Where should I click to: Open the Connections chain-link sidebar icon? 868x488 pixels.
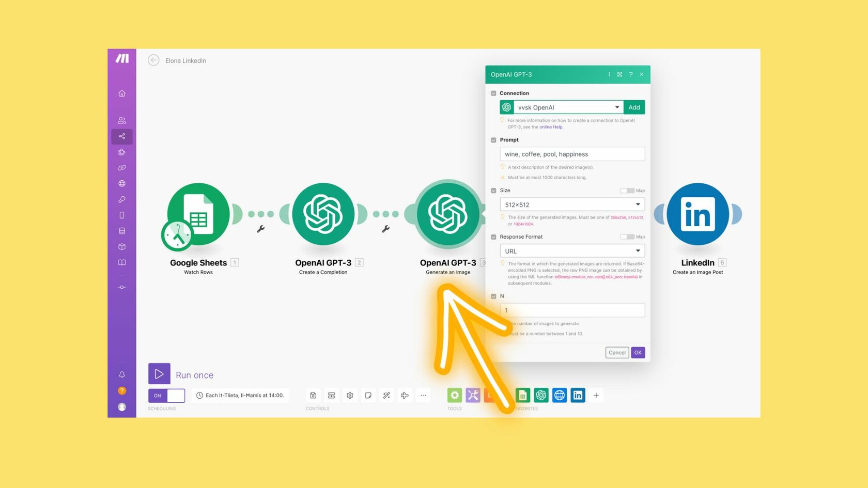122,168
